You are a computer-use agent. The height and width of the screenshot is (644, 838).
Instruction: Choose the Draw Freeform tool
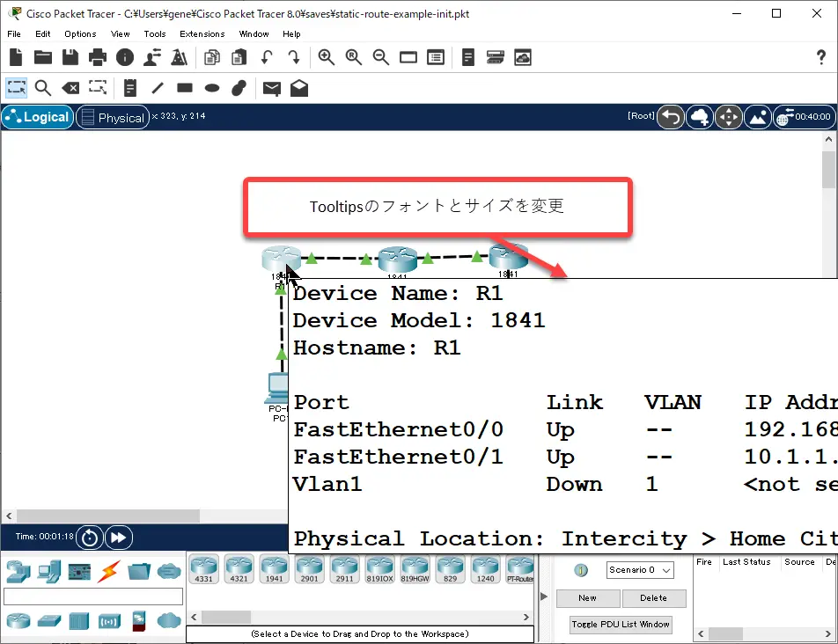(239, 88)
